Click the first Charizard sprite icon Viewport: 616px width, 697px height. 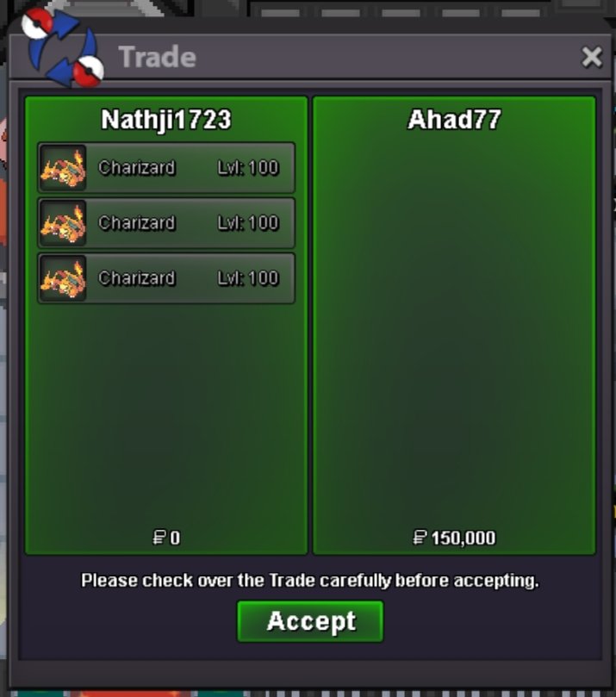point(63,168)
